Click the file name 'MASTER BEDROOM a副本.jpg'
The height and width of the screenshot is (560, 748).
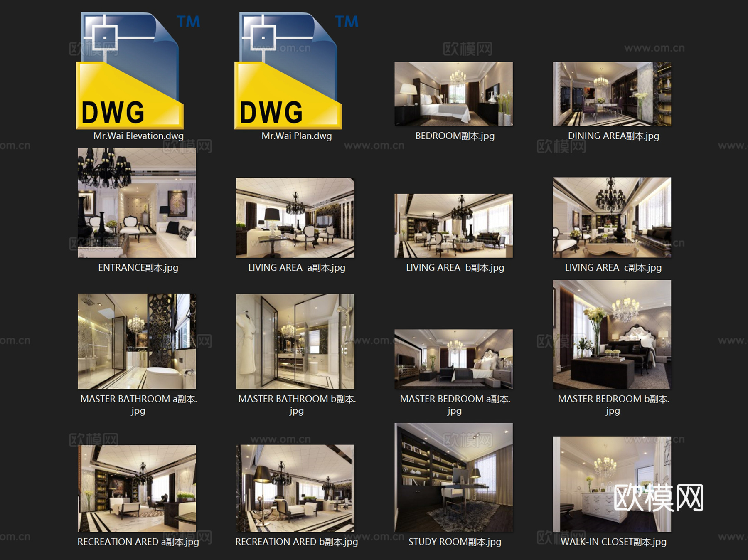pos(455,405)
